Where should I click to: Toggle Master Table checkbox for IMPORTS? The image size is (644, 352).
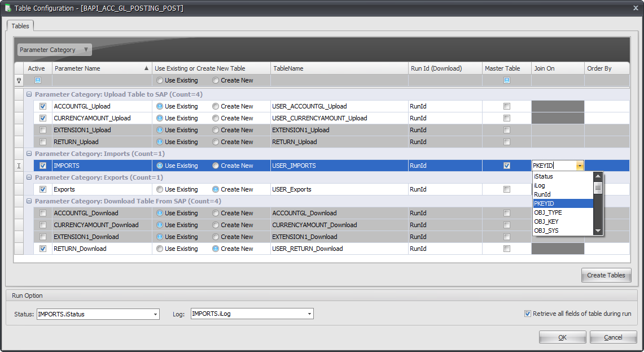[507, 166]
